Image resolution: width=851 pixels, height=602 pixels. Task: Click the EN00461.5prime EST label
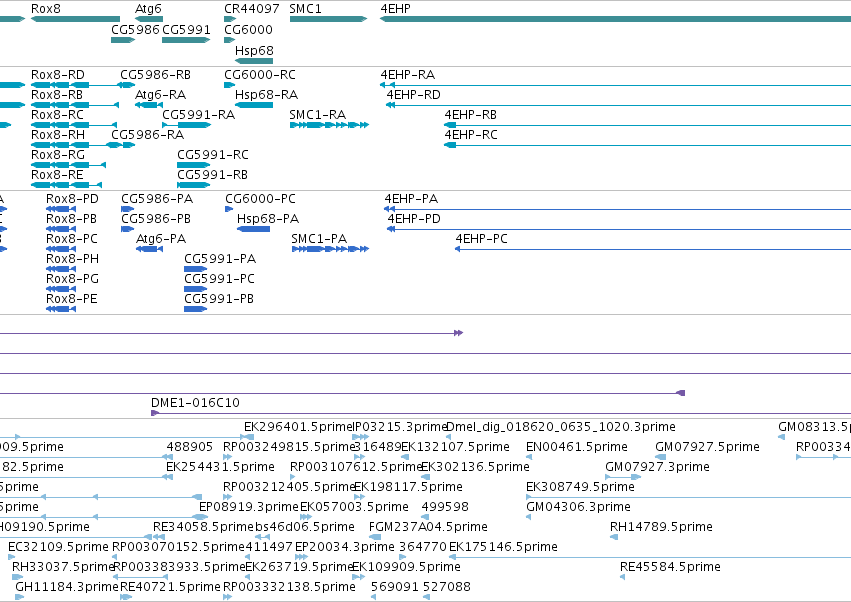577,447
